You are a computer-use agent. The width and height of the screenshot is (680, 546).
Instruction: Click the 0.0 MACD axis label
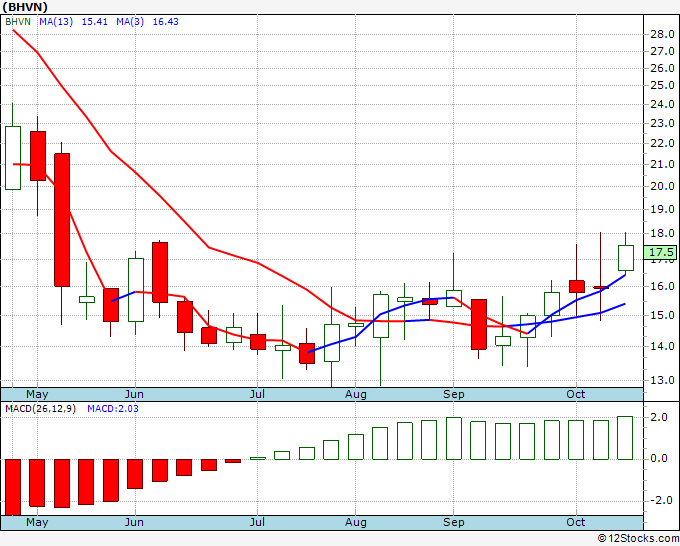(658, 458)
